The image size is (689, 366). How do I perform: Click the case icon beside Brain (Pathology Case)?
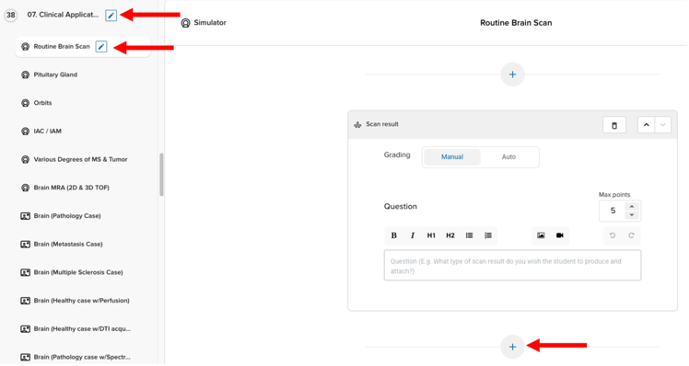pyautogui.click(x=25, y=216)
